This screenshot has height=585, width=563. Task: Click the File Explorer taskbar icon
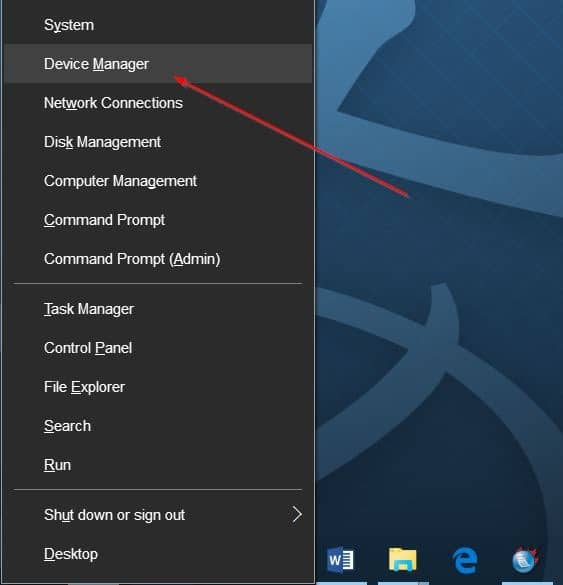pos(403,560)
